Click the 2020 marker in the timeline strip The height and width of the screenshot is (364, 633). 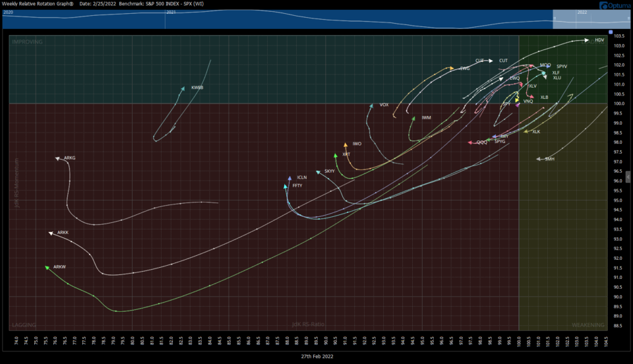click(8, 13)
